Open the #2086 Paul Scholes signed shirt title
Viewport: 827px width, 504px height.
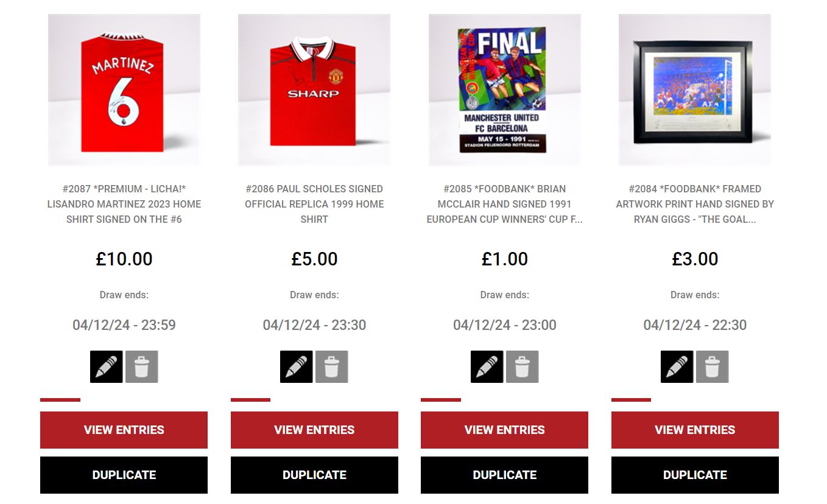pyautogui.click(x=314, y=204)
